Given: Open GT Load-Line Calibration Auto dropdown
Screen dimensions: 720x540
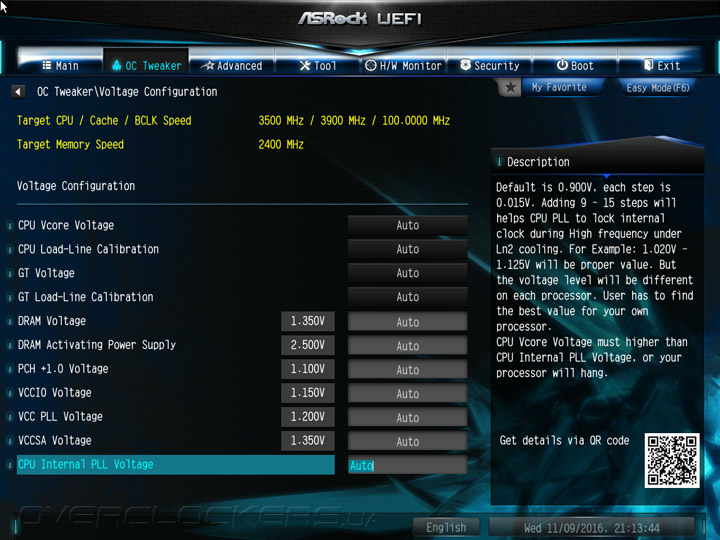Looking at the screenshot, I should (407, 297).
